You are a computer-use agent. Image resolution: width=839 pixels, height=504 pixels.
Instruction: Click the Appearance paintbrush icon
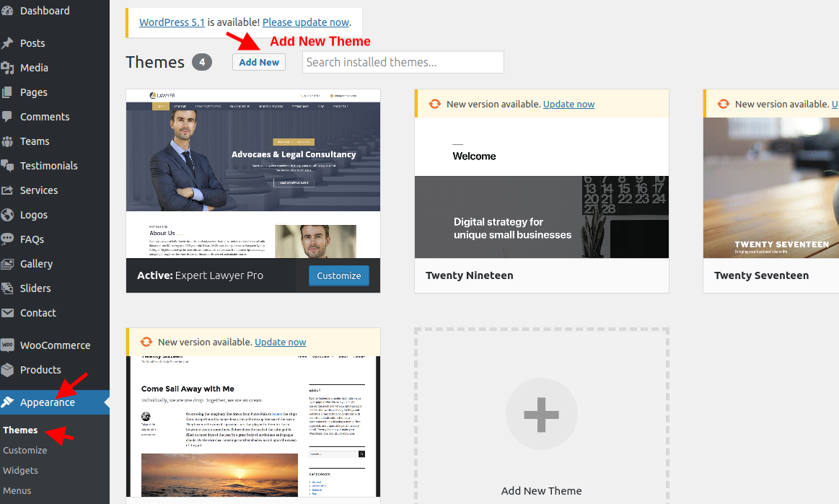7,402
